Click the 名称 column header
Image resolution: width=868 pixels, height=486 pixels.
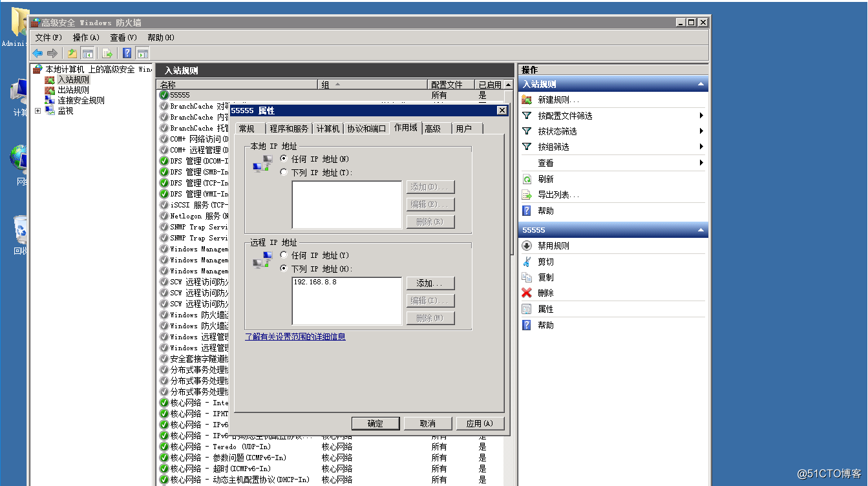(237, 85)
